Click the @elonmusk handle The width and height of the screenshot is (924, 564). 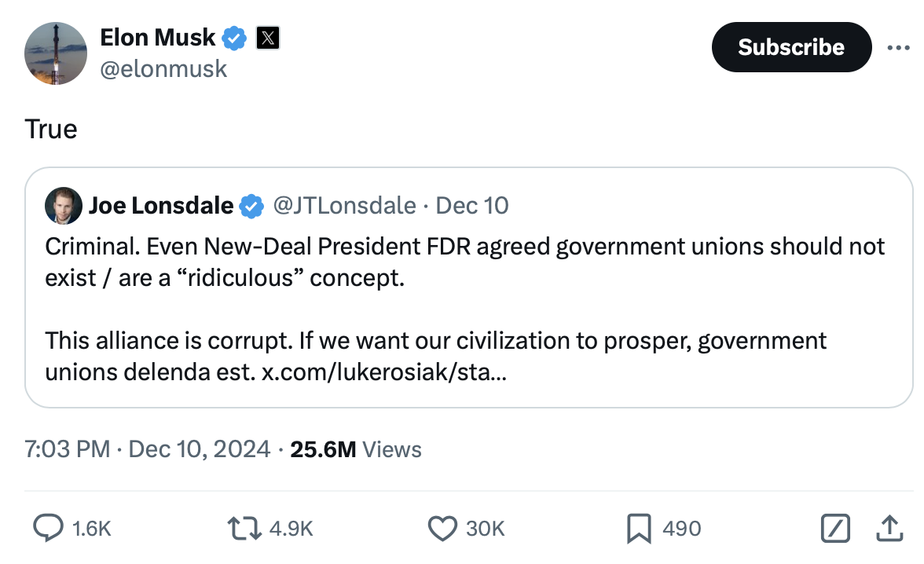point(163,69)
